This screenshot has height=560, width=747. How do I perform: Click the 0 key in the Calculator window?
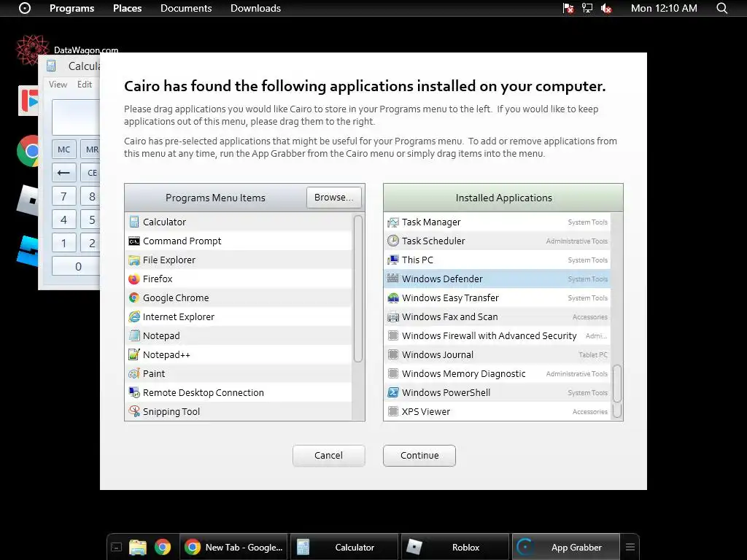(x=76, y=266)
